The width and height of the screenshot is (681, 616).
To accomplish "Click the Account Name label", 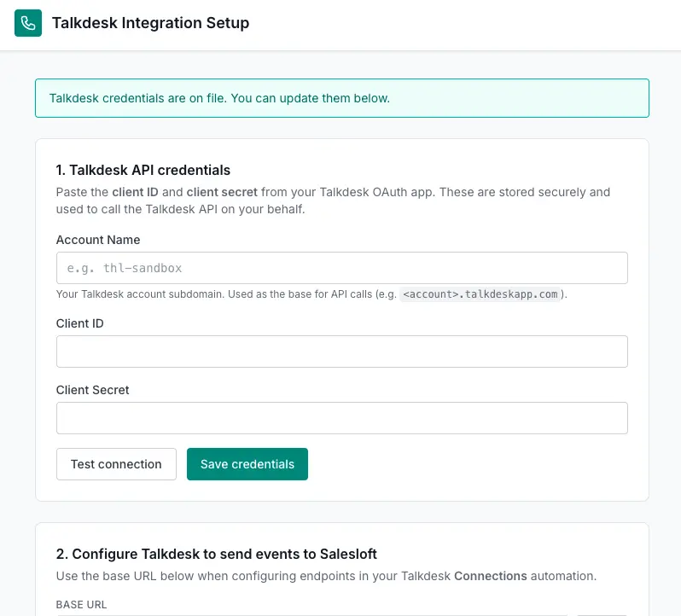I will (98, 240).
